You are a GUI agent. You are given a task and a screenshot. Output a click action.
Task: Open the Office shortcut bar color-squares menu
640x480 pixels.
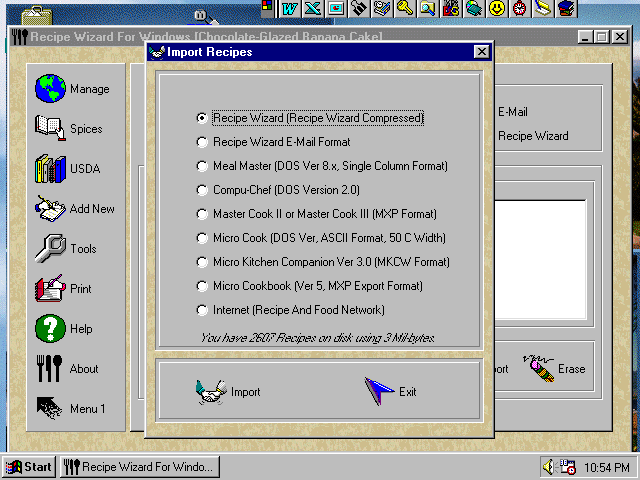point(267,7)
